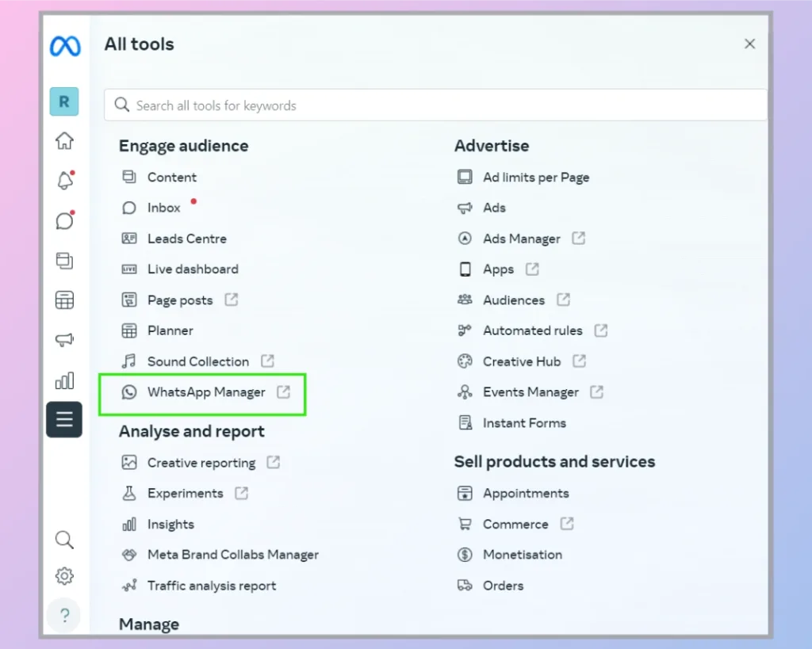The width and height of the screenshot is (812, 649).
Task: Focus the Search all tools field
Action: click(435, 105)
